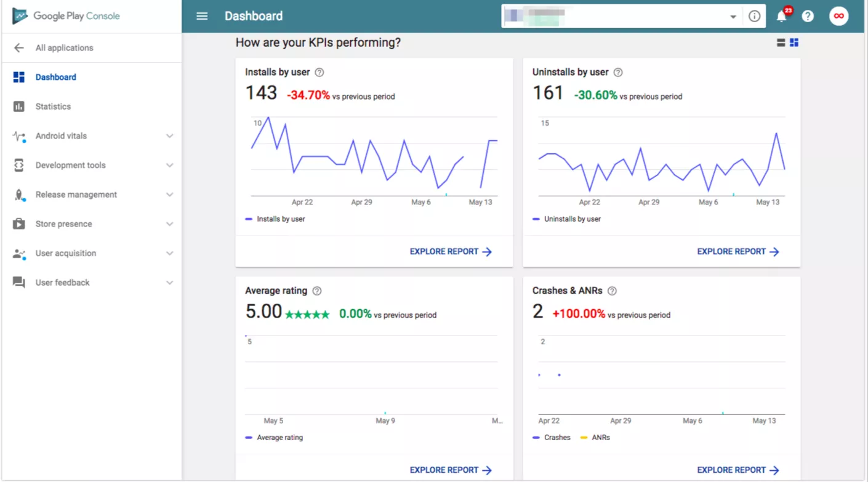Click the Installs by user help icon
Viewport: 868px width, 482px height.
pyautogui.click(x=319, y=73)
